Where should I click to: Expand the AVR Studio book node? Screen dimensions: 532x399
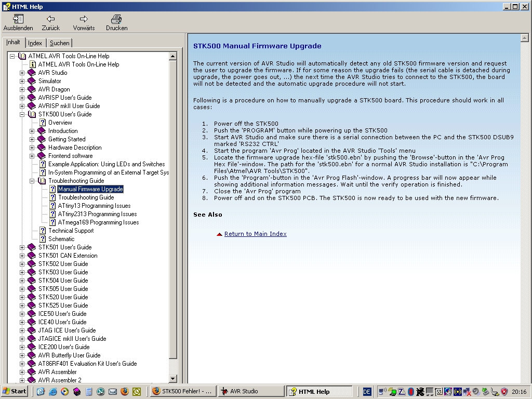[x=22, y=73]
